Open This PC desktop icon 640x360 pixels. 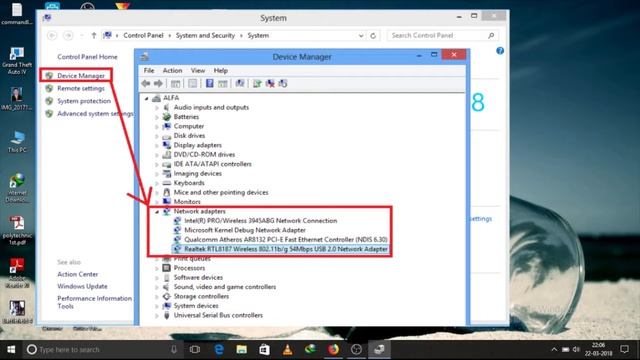(17, 142)
